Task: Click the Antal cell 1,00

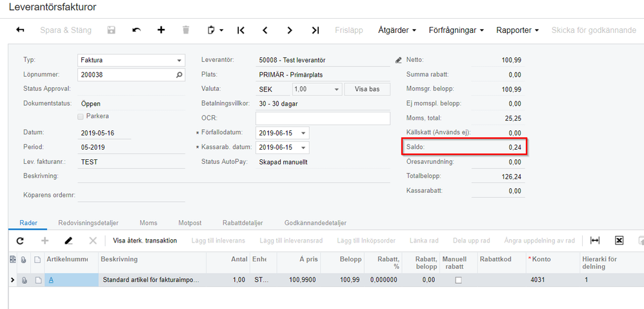Action: (x=228, y=280)
